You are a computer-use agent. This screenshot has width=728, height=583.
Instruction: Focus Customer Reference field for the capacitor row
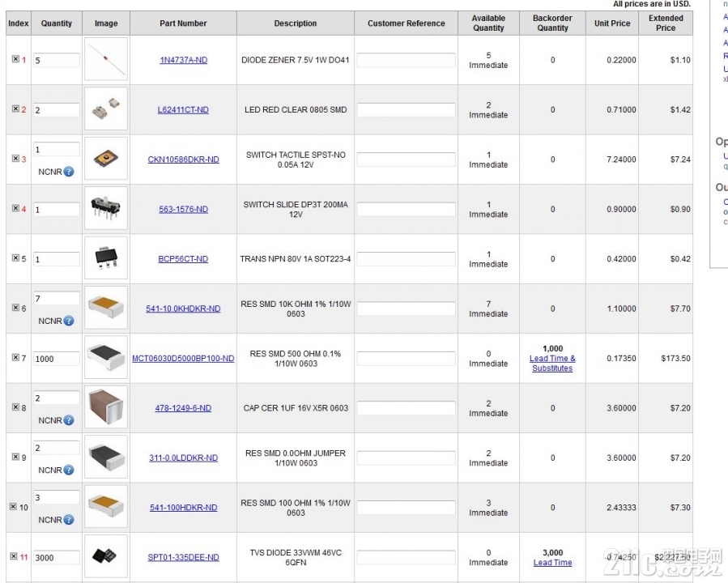pyautogui.click(x=406, y=408)
